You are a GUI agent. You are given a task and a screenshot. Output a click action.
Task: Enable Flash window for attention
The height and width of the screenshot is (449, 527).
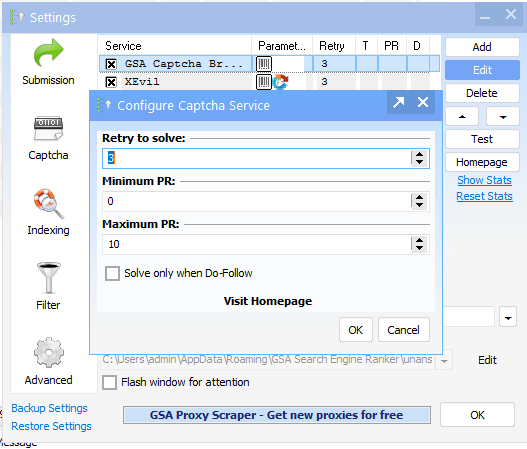pyautogui.click(x=110, y=382)
